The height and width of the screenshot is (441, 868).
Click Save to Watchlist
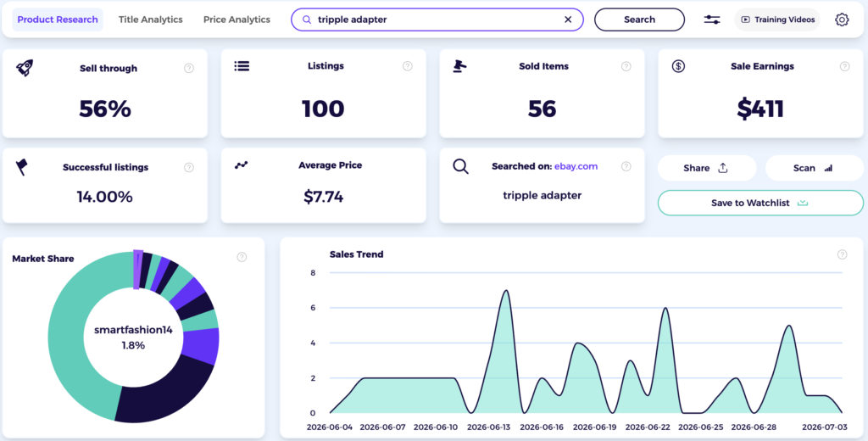pos(760,203)
